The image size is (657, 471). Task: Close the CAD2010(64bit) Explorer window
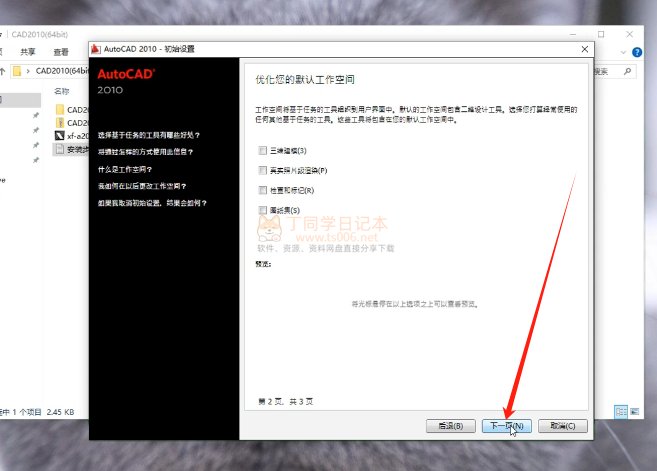click(629, 34)
